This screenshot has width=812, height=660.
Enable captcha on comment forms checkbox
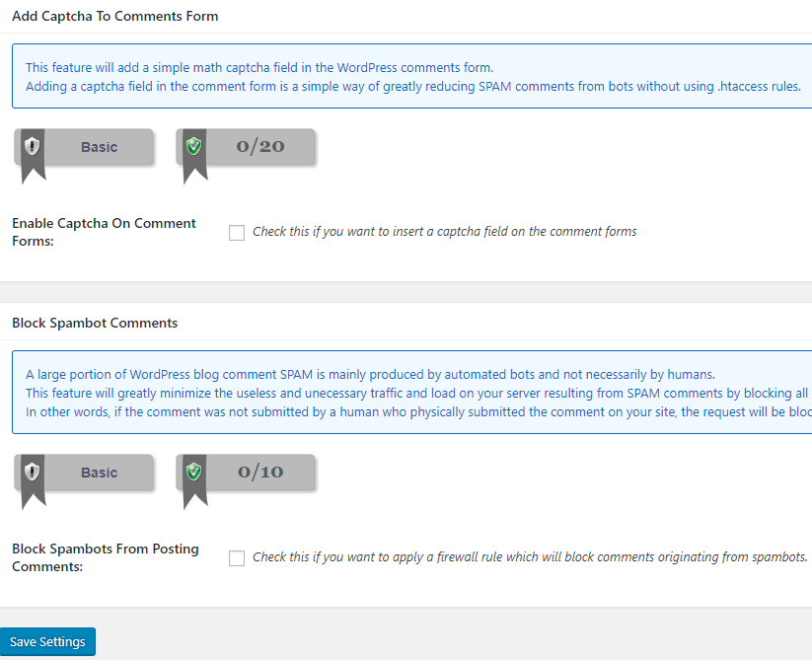point(237,233)
